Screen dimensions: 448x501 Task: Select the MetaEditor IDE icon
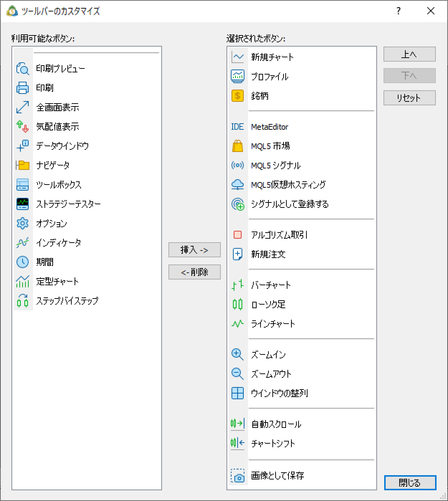coord(238,127)
